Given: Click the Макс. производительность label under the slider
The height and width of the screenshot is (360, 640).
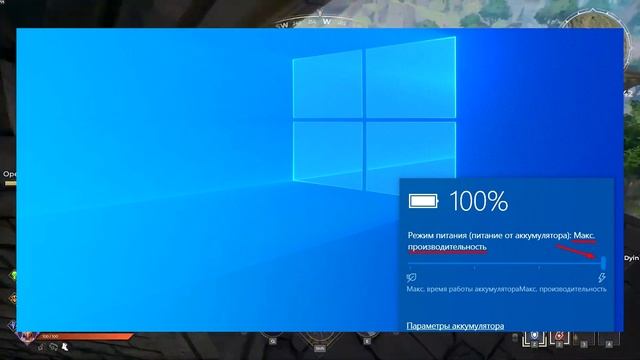Looking at the screenshot, I should [x=563, y=289].
